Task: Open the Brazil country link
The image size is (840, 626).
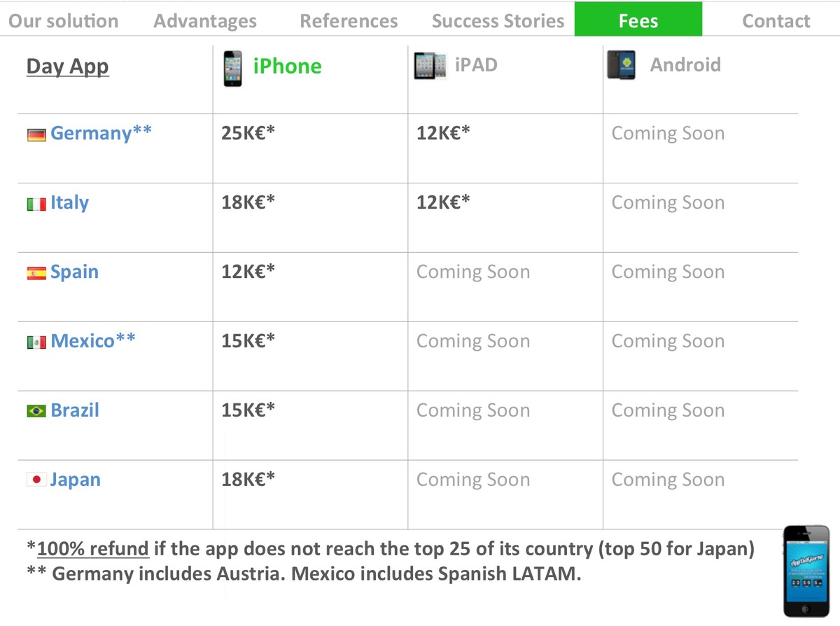Action: coord(75,410)
